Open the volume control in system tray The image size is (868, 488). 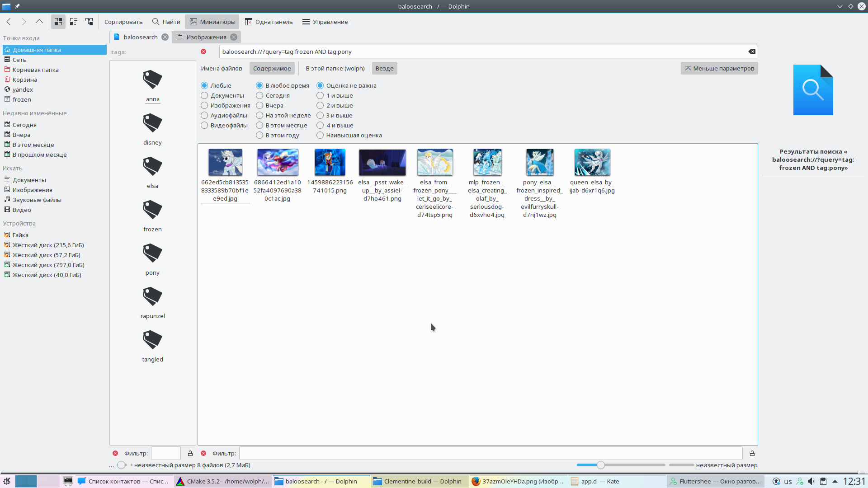point(811,481)
